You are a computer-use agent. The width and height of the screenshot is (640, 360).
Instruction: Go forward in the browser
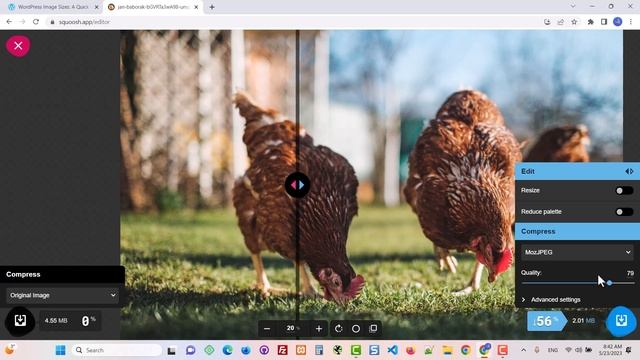click(22, 22)
